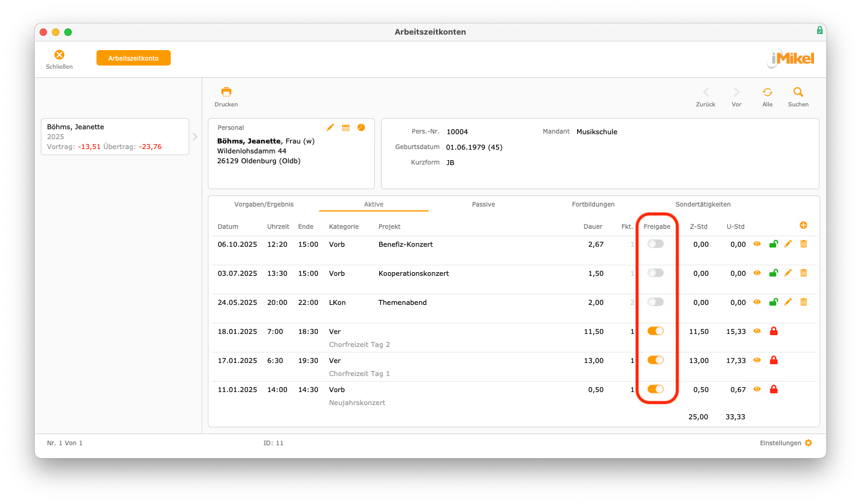This screenshot has width=861, height=504.
Task: Edit personal data with pencil in Personal box
Action: 330,127
